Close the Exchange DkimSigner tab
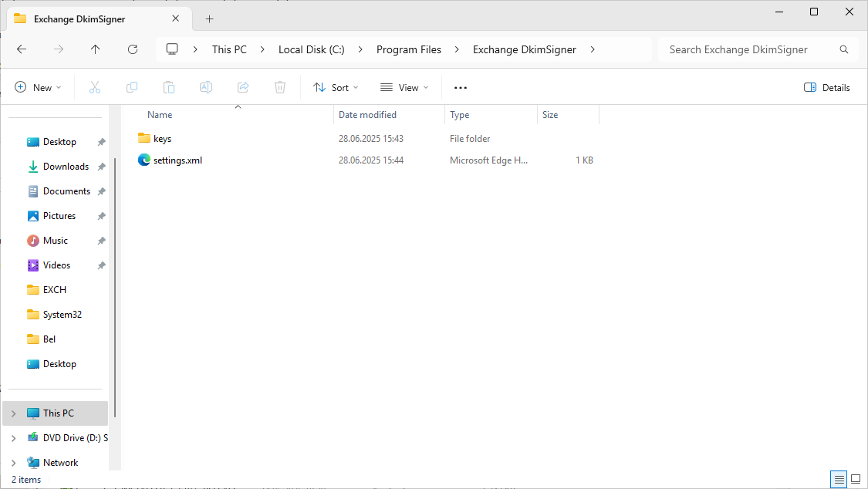 [175, 19]
